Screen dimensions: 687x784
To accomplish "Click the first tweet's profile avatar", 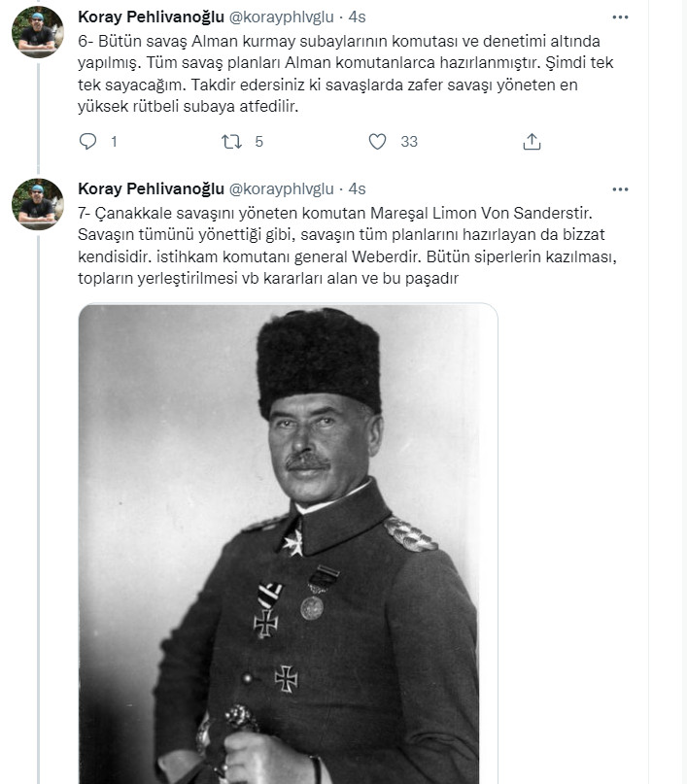I will 38,35.
